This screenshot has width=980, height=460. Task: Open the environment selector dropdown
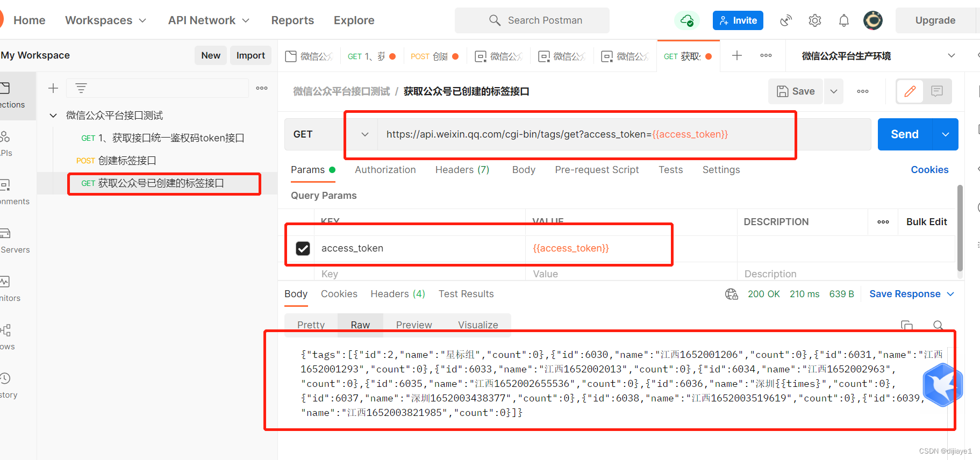coord(878,56)
